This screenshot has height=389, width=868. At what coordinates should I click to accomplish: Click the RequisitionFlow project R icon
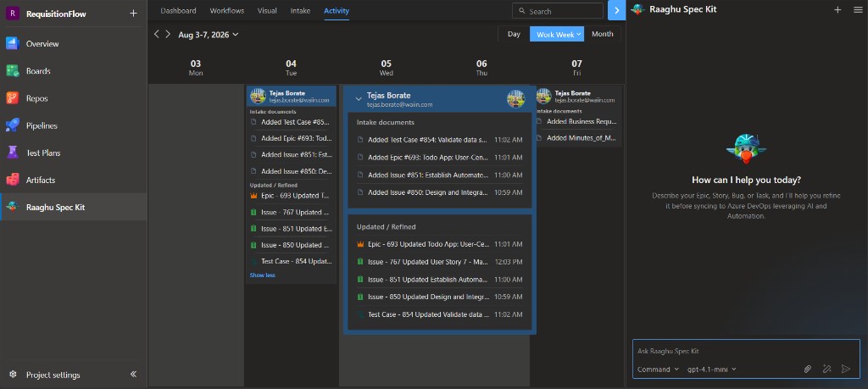[x=13, y=14]
